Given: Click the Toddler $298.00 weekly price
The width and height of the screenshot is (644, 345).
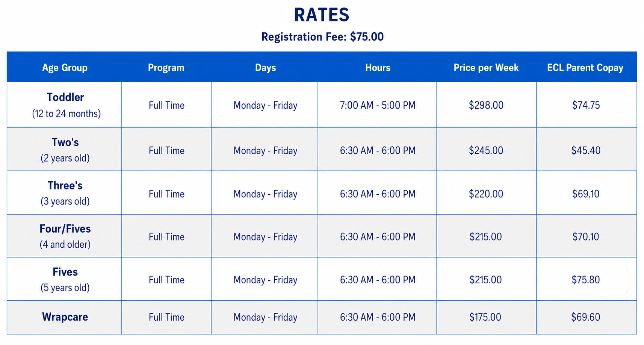Looking at the screenshot, I should (x=486, y=105).
